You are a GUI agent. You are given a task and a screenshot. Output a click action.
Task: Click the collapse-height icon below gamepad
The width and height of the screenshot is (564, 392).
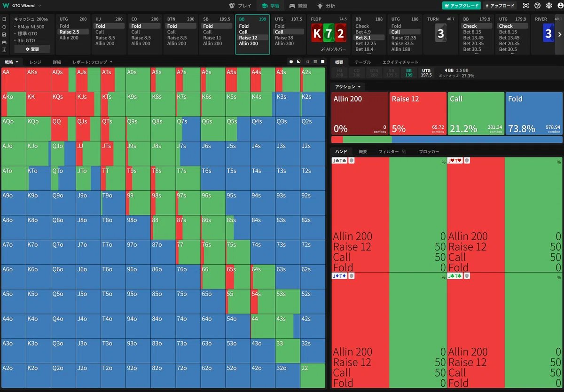(x=4, y=49)
